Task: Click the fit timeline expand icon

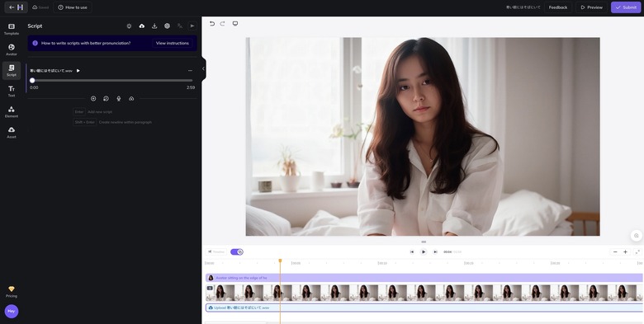Action: click(637, 251)
